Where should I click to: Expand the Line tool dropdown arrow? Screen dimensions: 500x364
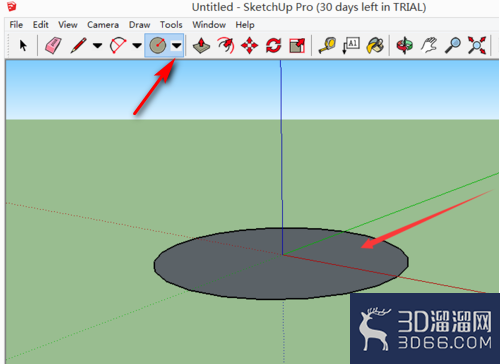coord(97,45)
